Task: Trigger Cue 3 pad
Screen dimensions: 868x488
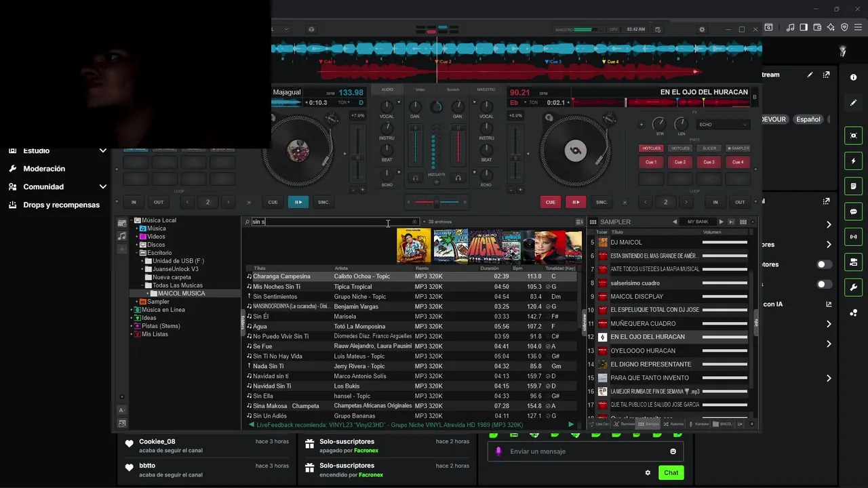Action: (709, 162)
